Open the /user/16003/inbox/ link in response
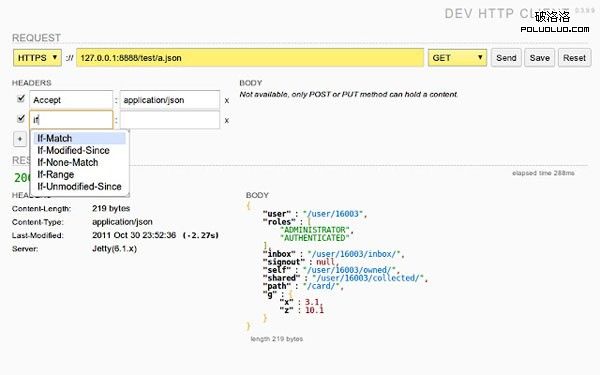This screenshot has width=600, height=375. click(354, 254)
